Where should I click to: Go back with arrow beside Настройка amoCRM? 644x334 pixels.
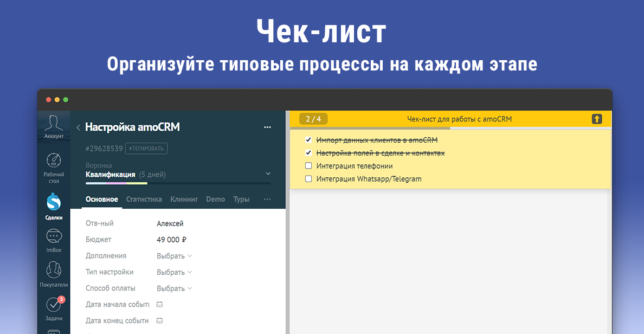click(x=78, y=128)
